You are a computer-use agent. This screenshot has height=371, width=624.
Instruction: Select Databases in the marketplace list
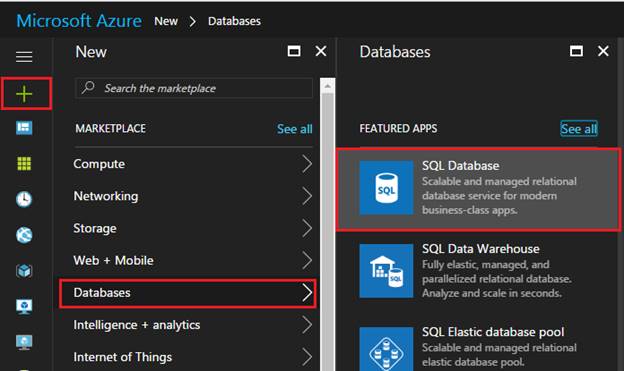point(102,293)
